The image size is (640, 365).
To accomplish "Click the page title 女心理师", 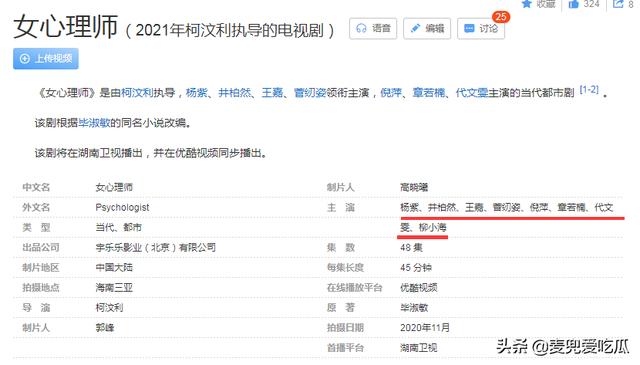I will [66, 27].
